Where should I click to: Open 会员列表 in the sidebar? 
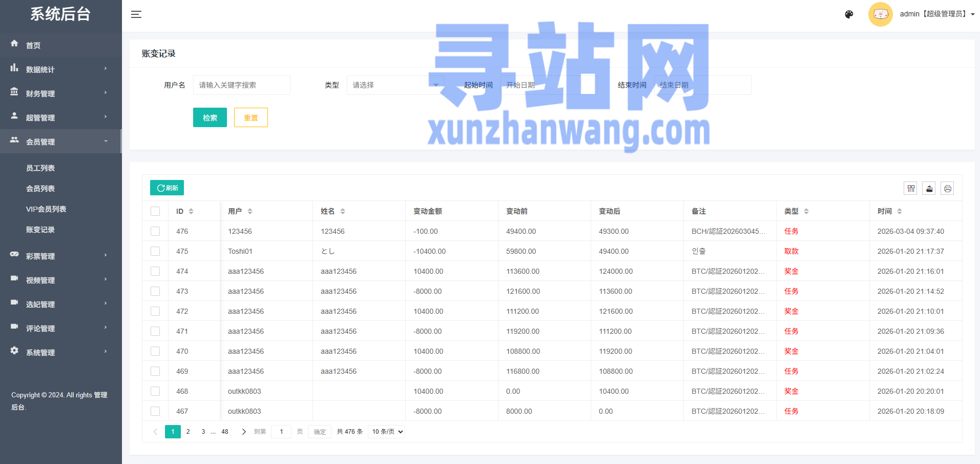(40, 189)
